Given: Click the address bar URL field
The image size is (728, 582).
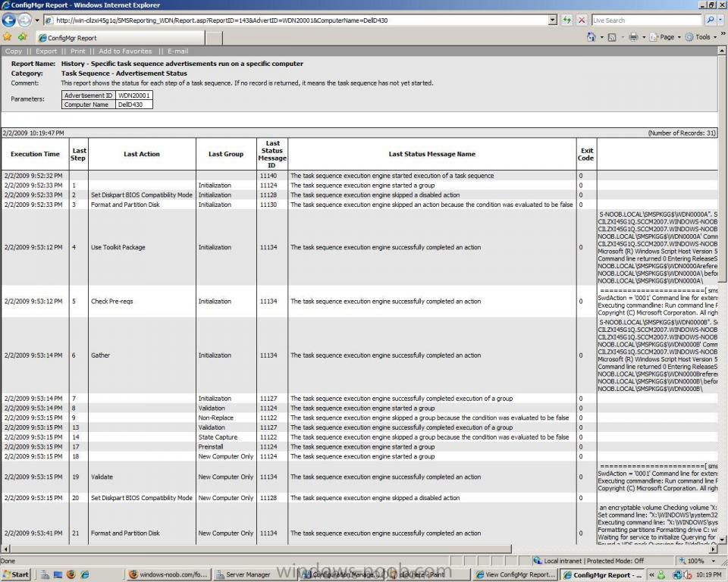Looking at the screenshot, I should pyautogui.click(x=296, y=20).
